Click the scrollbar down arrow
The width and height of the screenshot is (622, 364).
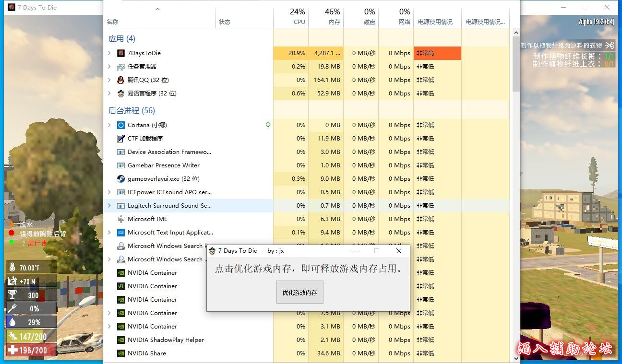(516, 358)
